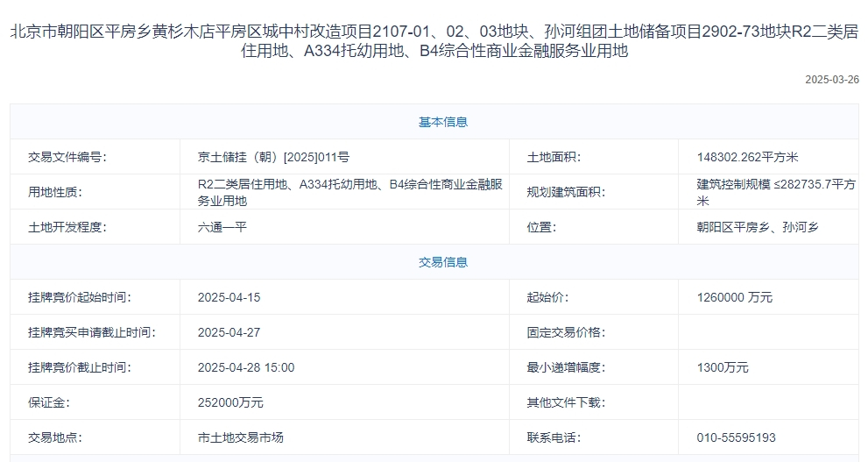Click the land listing page title heading
Screen dimensions: 868x462
click(x=434, y=41)
